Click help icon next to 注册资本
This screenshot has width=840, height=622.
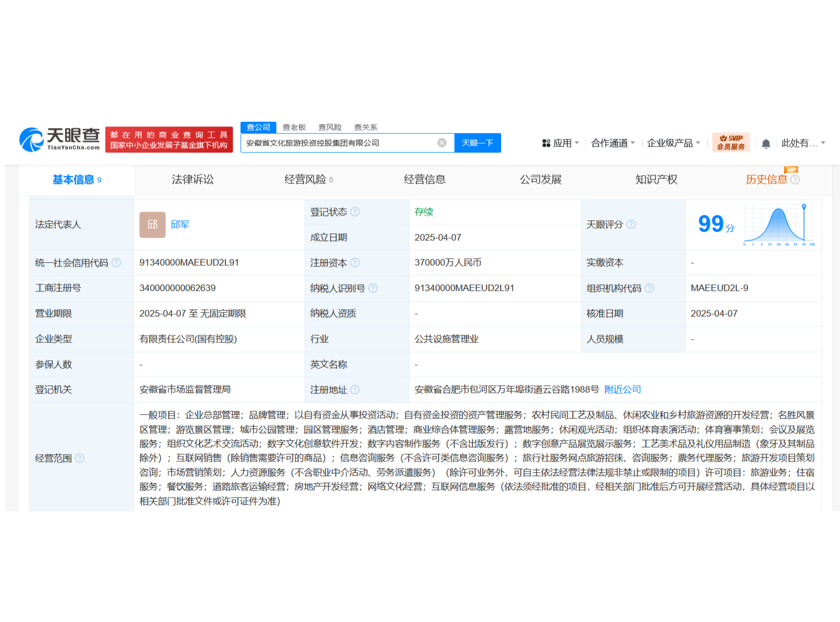click(355, 263)
